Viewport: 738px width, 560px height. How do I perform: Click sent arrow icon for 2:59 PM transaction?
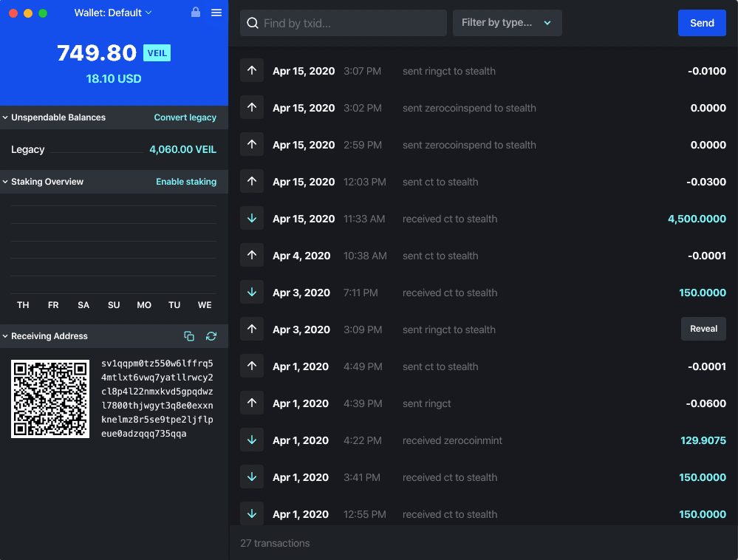(252, 145)
